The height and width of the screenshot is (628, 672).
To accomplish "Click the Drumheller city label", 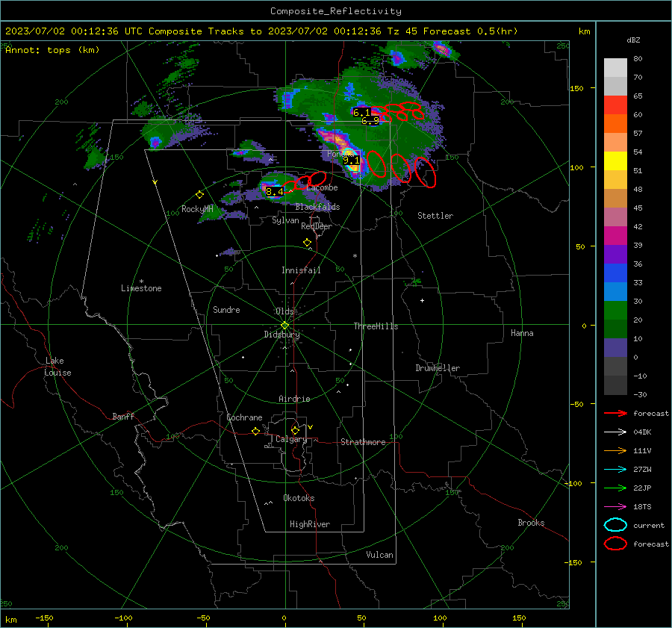I will pyautogui.click(x=438, y=368).
